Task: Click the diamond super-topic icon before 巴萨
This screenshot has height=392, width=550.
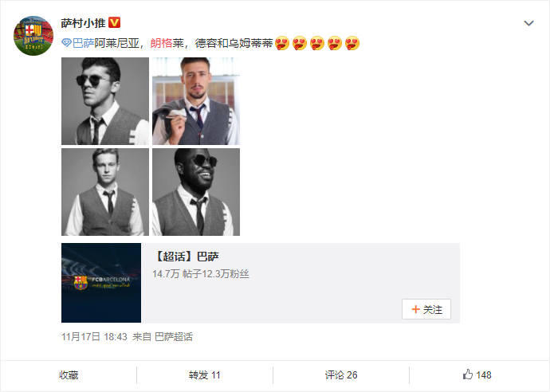Action: coord(66,43)
